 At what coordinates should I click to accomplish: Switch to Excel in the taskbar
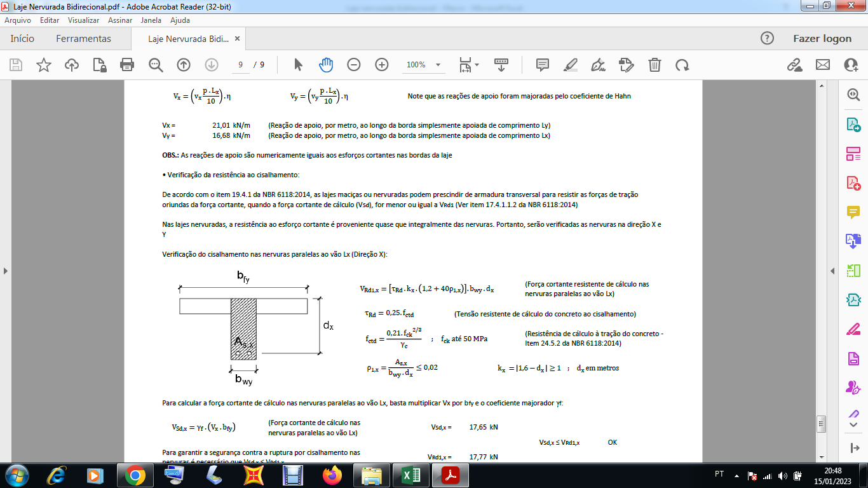[x=411, y=475]
